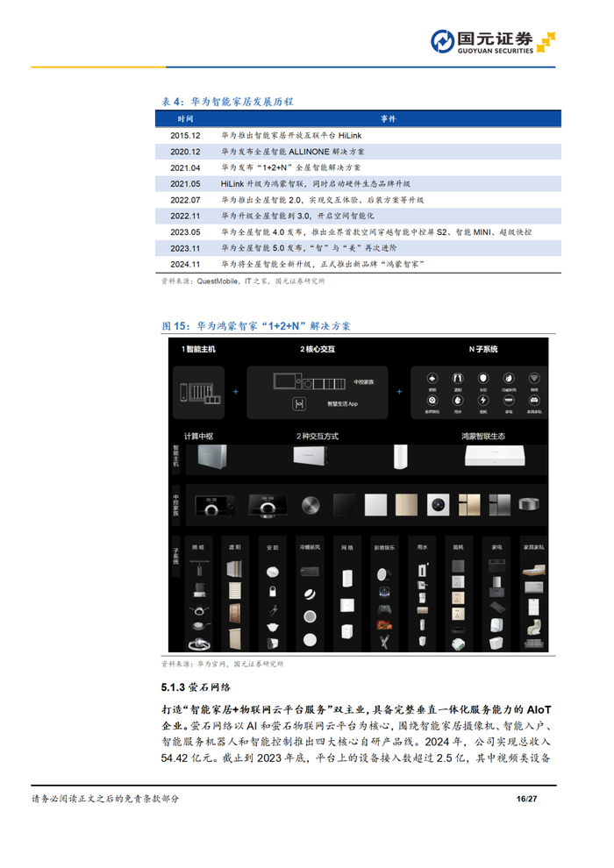Viewport: 614px width, 868px height.
Task: Click the 影音娱乐 film-reel icon in N子系统 panel
Action: [x=432, y=400]
